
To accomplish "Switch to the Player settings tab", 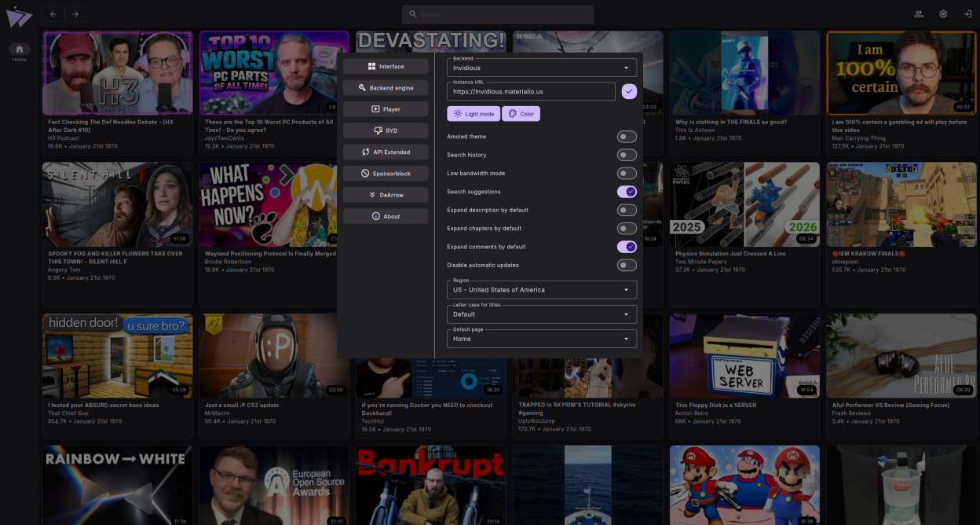I will 386,109.
